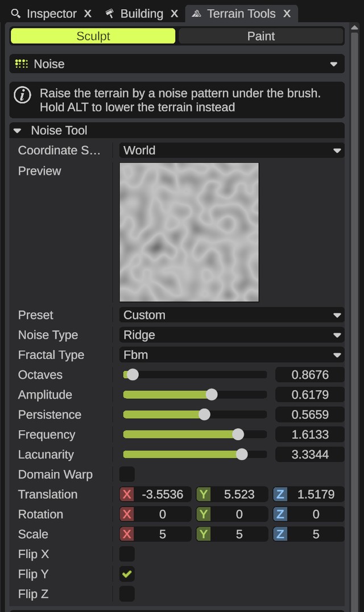Image resolution: width=364 pixels, height=612 pixels.
Task: Click the Lacunarity value field 3.3344
Action: [x=310, y=454]
